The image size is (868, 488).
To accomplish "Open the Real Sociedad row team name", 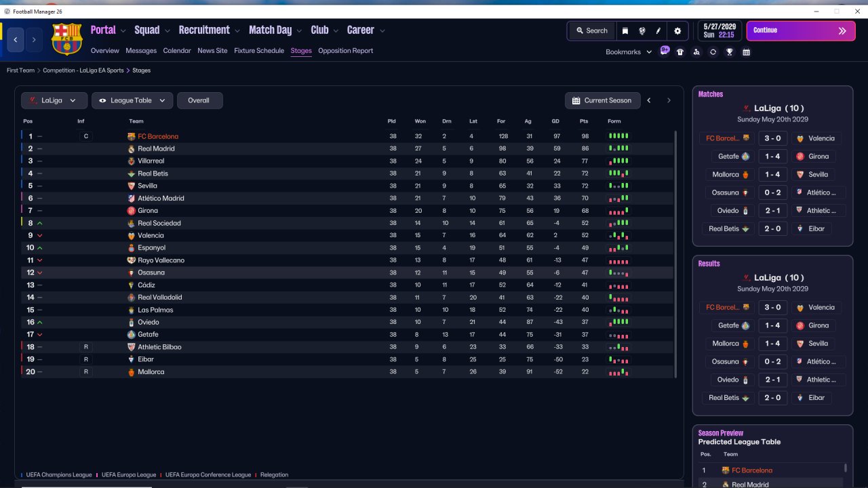I will click(159, 223).
